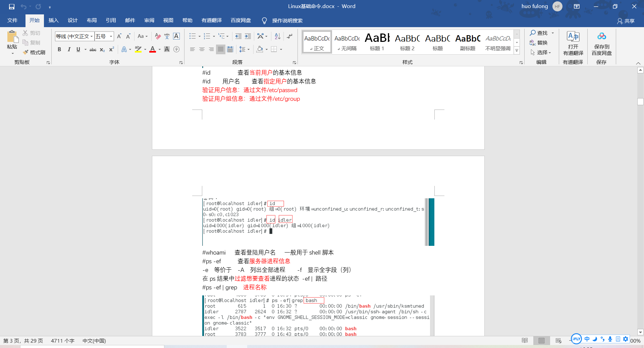The image size is (644, 348).
Task: Open the Find (查找) search tool
Action: [539, 33]
